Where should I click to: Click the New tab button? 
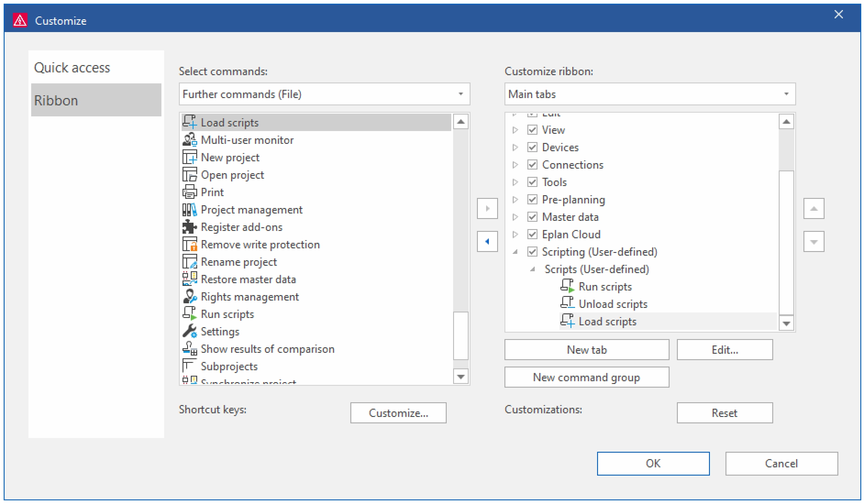tap(587, 350)
